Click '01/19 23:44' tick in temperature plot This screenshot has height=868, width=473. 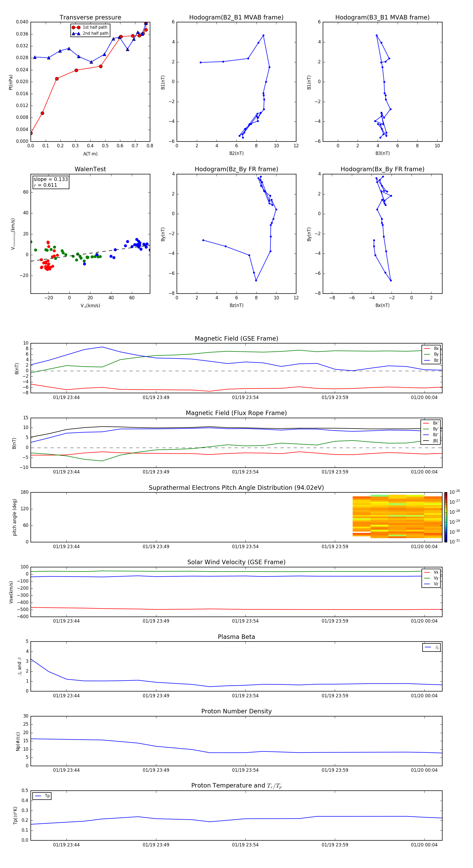(x=66, y=845)
